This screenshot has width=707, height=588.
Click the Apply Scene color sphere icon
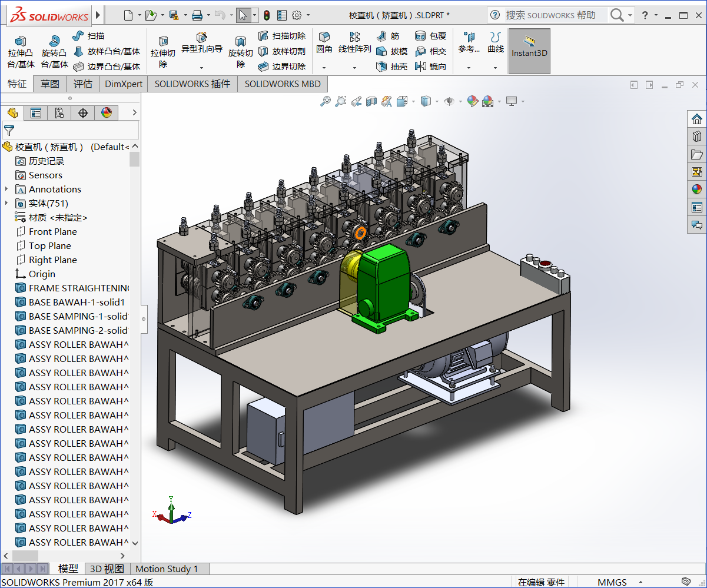[x=486, y=101]
